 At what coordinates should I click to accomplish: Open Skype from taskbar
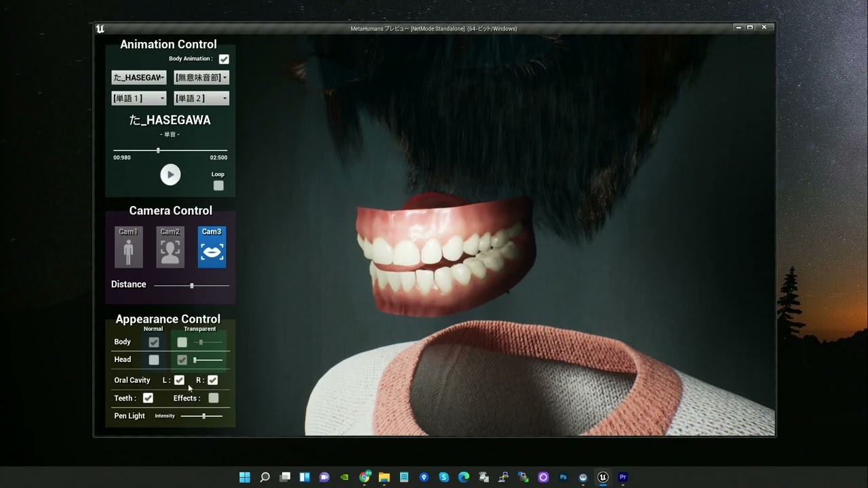point(444,477)
